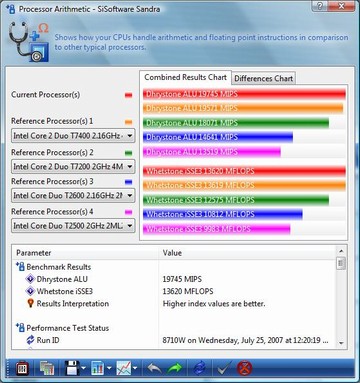Open Reference Processor 2 dropdown (T7200)
Viewport: 360px width, 383px height.
(x=73, y=166)
